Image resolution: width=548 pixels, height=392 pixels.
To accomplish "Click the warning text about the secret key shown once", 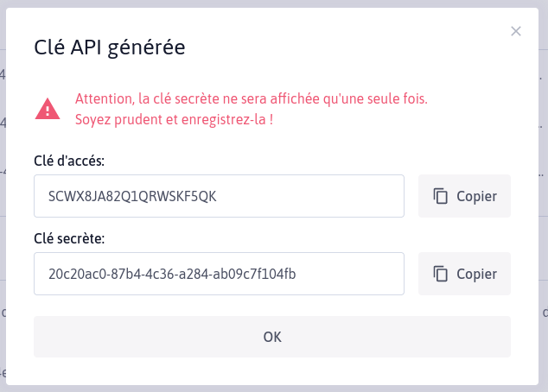I will (x=252, y=98).
